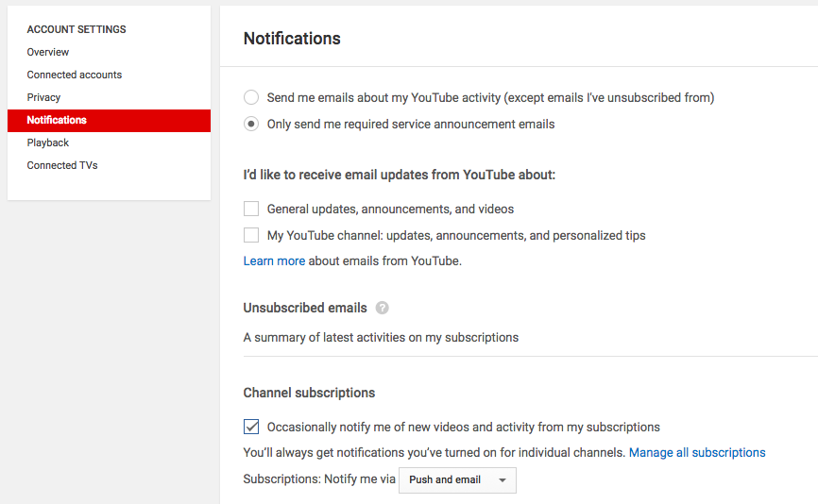Check My YouTube channel updates checkbox
The width and height of the screenshot is (818, 504).
(x=251, y=235)
